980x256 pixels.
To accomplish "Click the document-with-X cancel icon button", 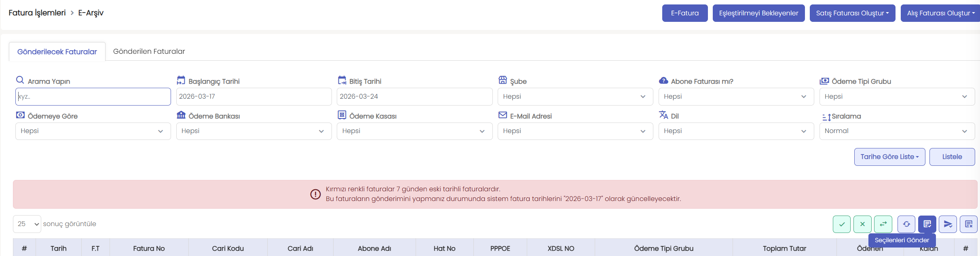I will tap(969, 224).
